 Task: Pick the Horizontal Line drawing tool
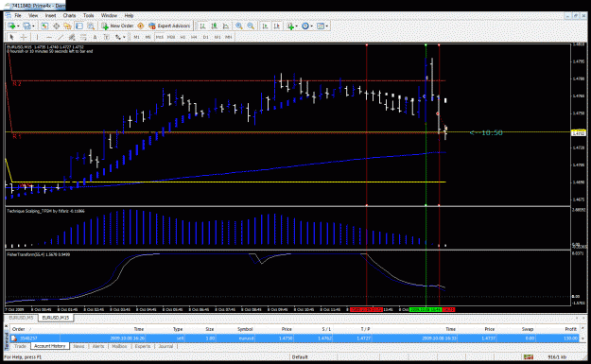tap(49, 37)
